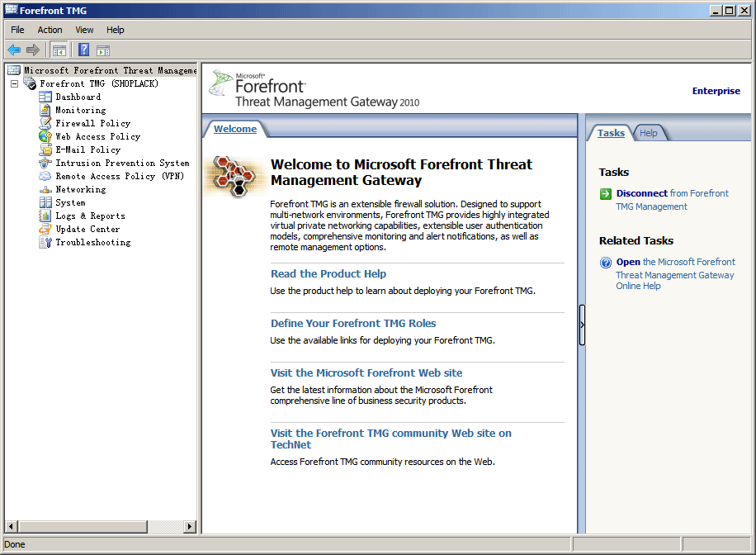Image resolution: width=756 pixels, height=555 pixels.
Task: Toggle the Show/Hide Action Pane toolbar icon
Action: [x=103, y=50]
